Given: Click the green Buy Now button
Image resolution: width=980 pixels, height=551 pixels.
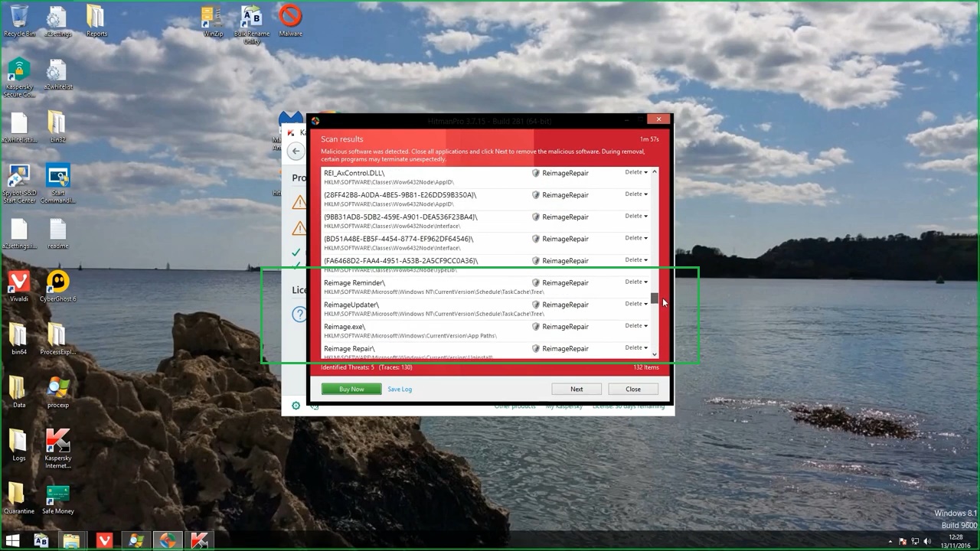Looking at the screenshot, I should click(x=351, y=389).
